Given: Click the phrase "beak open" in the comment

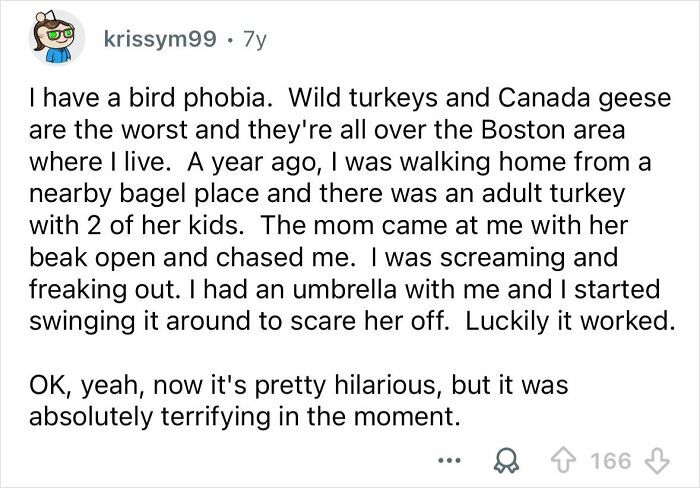Looking at the screenshot, I should pyautogui.click(x=97, y=261).
